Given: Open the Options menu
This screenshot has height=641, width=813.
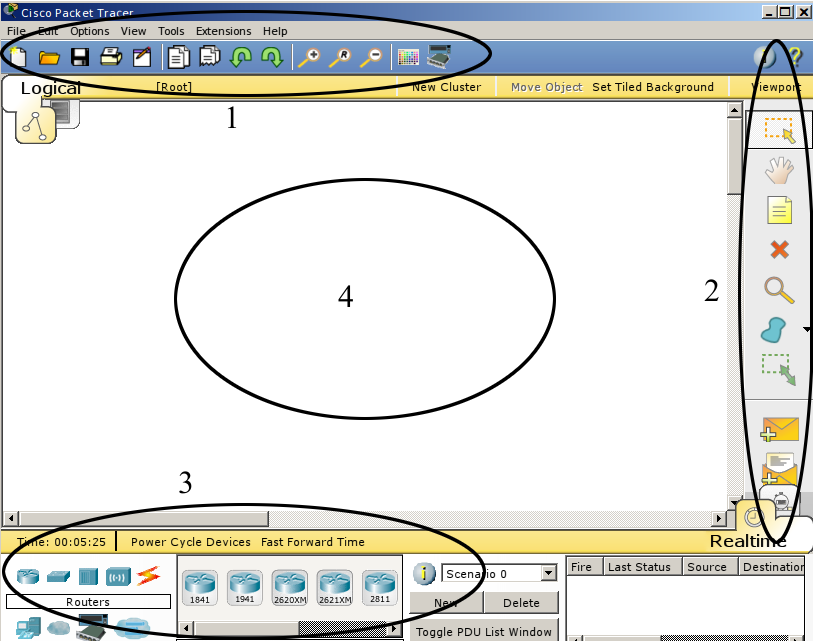Looking at the screenshot, I should [90, 31].
